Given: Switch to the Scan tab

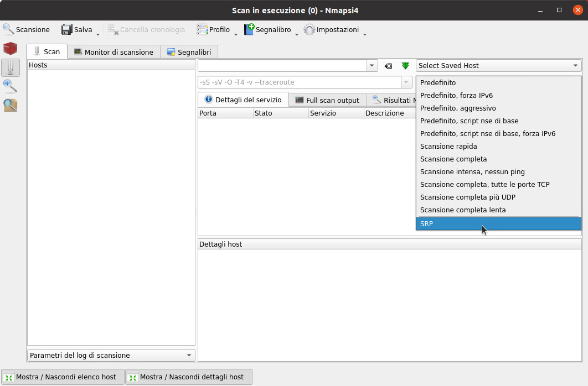Looking at the screenshot, I should (x=47, y=51).
